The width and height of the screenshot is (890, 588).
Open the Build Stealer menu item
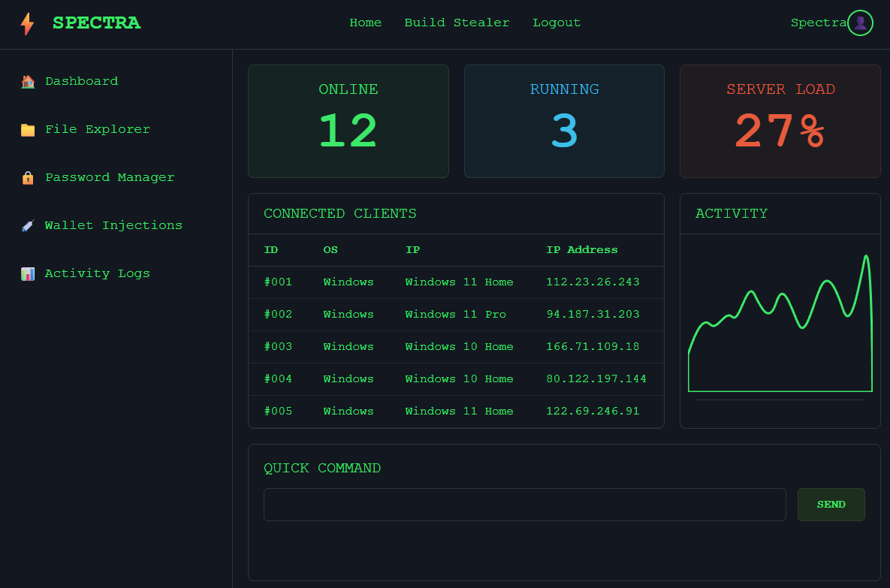pyautogui.click(x=457, y=23)
